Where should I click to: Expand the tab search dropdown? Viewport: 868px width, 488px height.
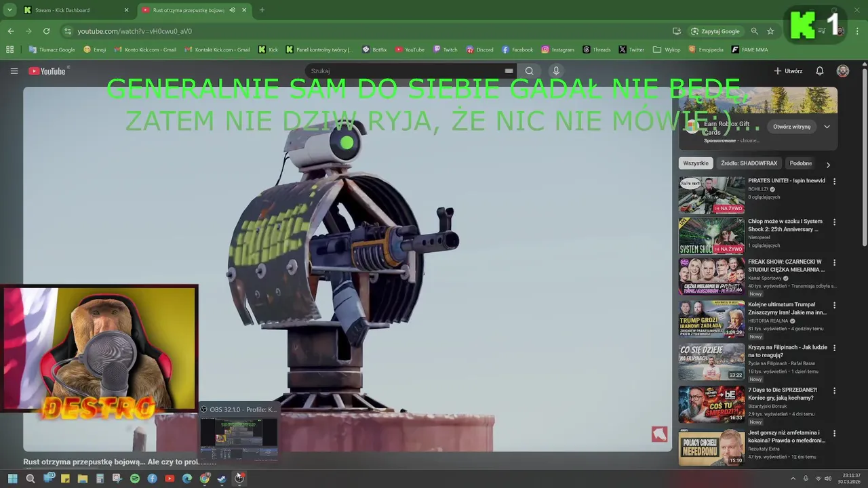click(x=9, y=10)
